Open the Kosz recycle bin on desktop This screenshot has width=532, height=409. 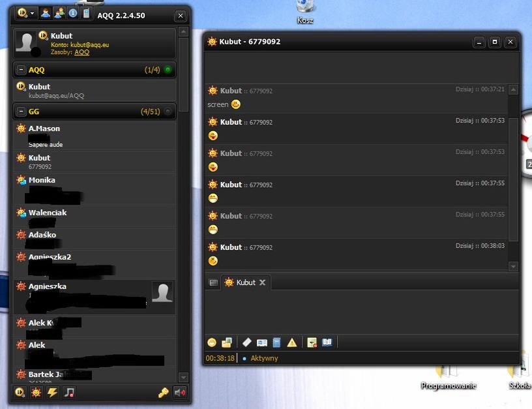(304, 12)
